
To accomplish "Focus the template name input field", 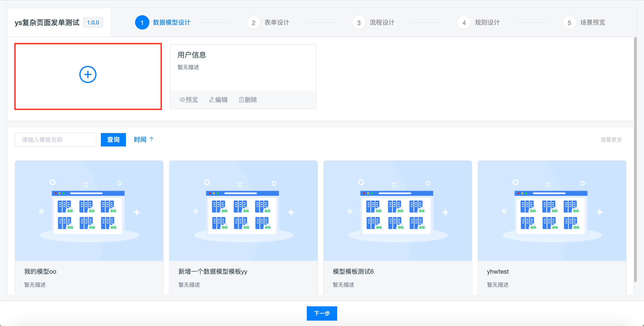I will [x=55, y=140].
